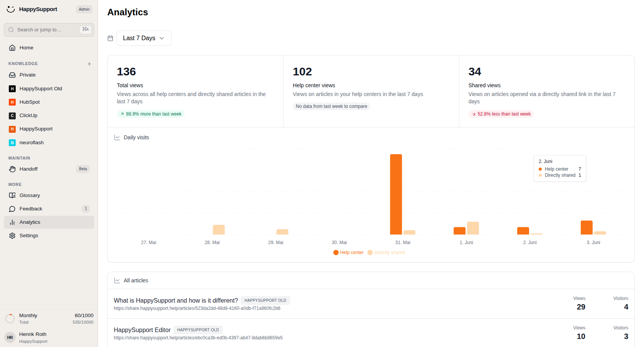Click the Beta badge next to Handoff
644x347 pixels.
coord(83,169)
